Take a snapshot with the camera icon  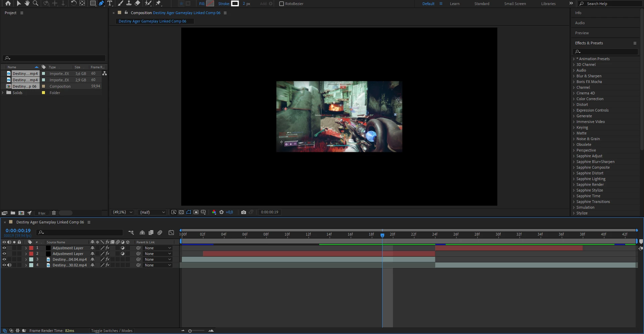244,212
